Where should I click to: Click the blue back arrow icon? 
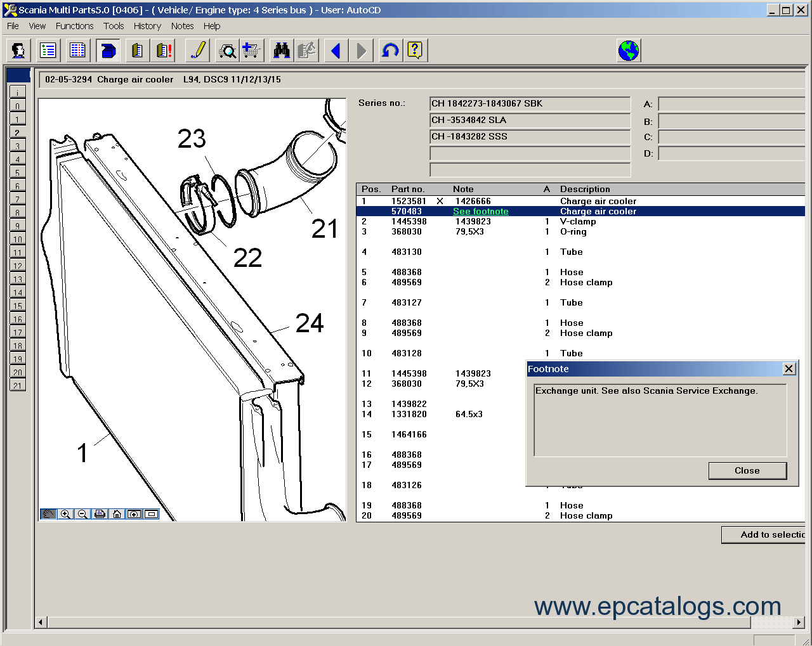[336, 51]
